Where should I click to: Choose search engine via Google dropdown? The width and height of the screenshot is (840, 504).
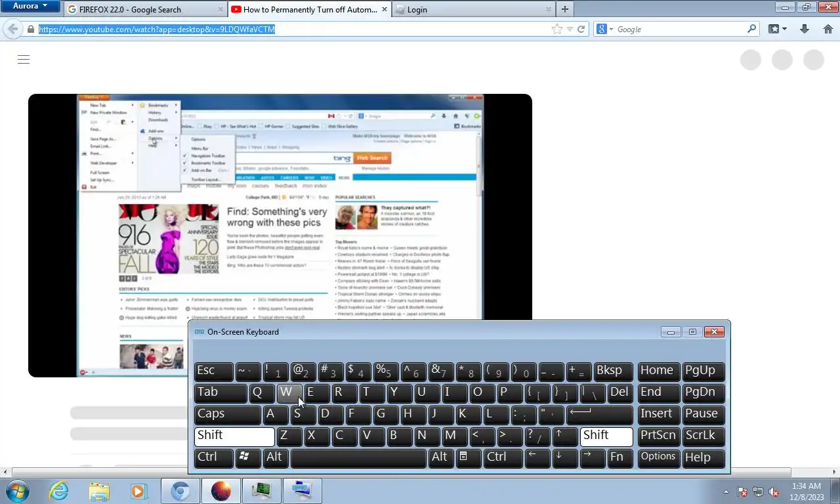coord(604,29)
